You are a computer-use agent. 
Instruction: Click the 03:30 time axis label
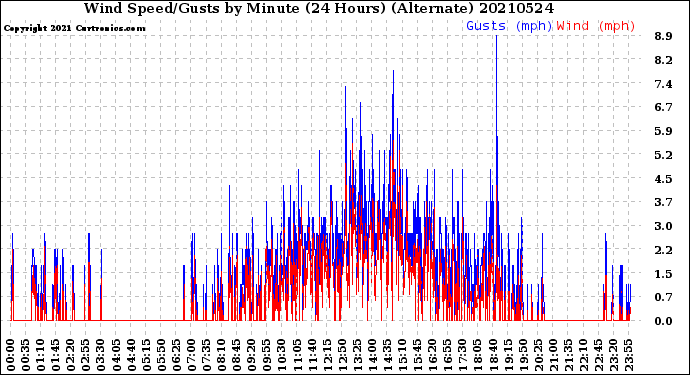[x=101, y=355]
